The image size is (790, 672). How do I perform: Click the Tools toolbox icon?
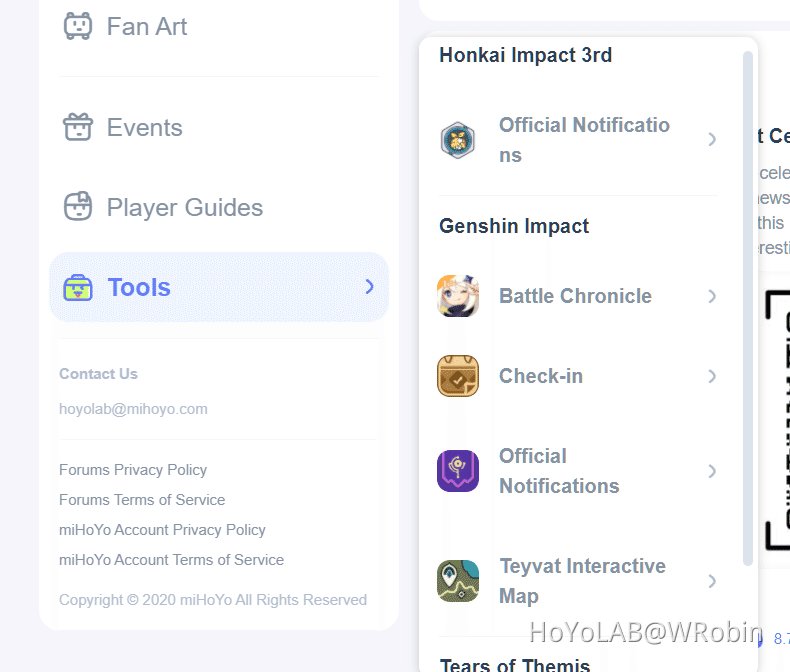(x=78, y=288)
